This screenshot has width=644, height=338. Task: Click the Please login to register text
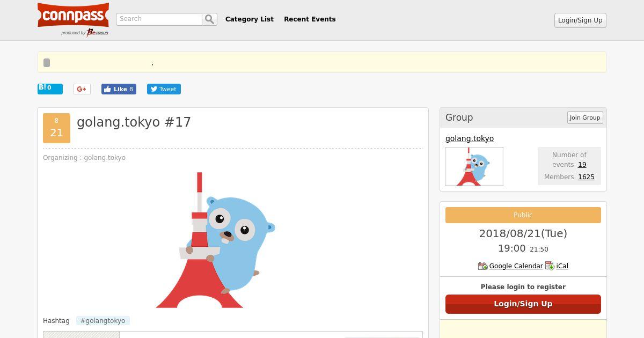coord(523,287)
